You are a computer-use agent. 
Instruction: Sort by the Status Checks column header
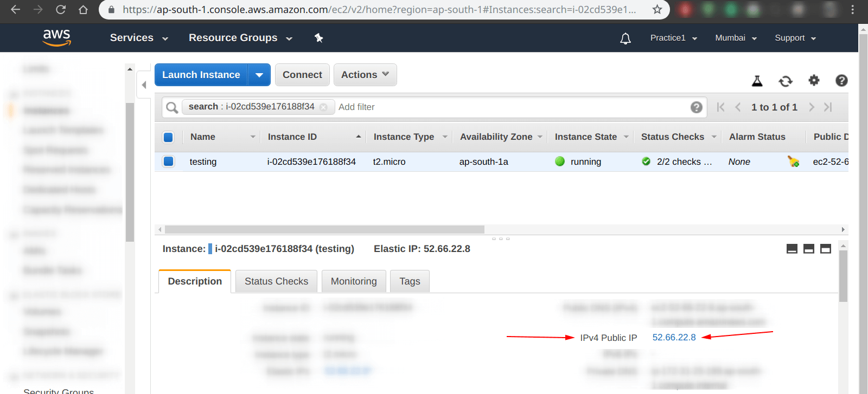pyautogui.click(x=673, y=137)
